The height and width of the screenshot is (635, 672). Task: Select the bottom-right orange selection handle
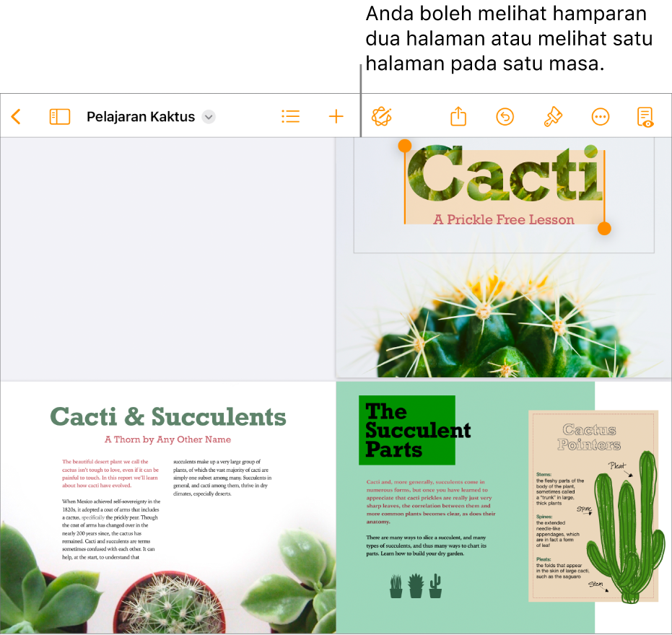[604, 228]
